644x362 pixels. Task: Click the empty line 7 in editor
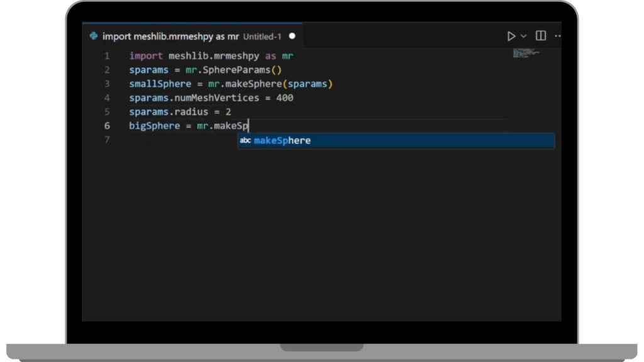314,140
